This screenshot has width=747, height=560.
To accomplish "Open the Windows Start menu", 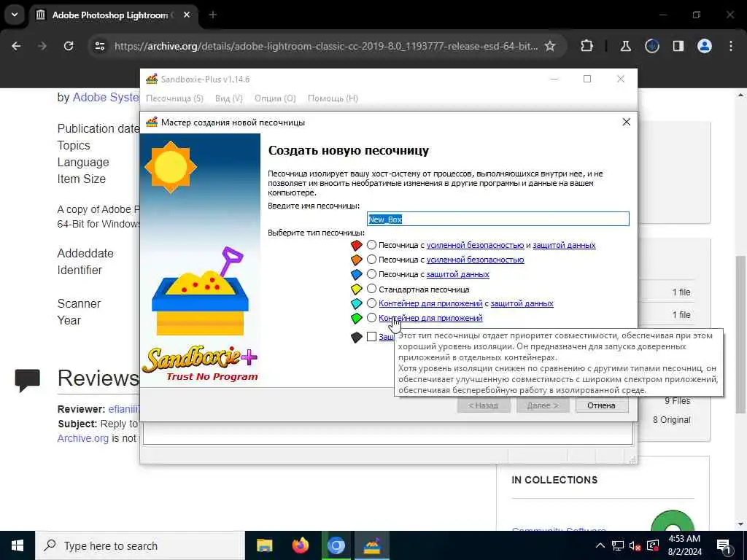I will coord(18,545).
